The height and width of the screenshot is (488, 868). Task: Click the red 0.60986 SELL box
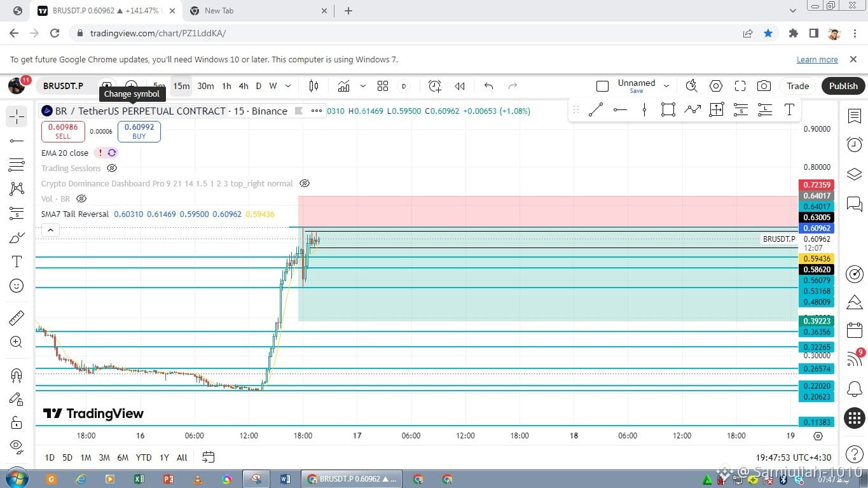[x=63, y=131]
